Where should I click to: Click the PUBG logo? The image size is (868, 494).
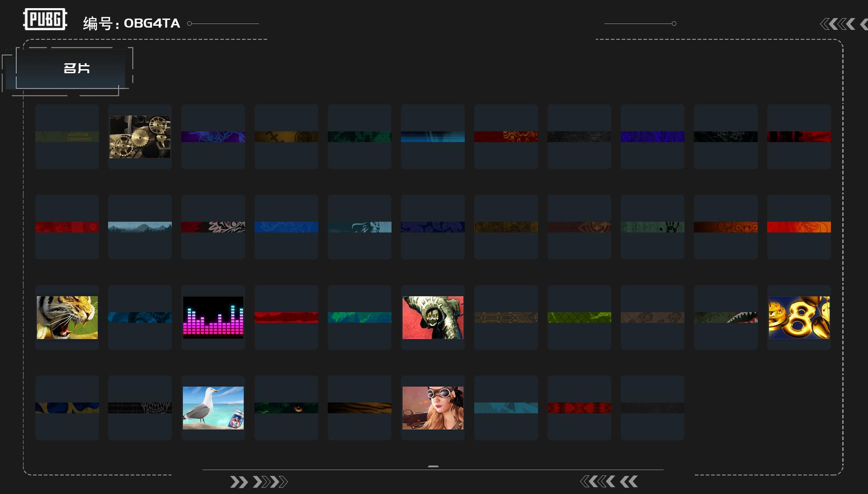45,19
